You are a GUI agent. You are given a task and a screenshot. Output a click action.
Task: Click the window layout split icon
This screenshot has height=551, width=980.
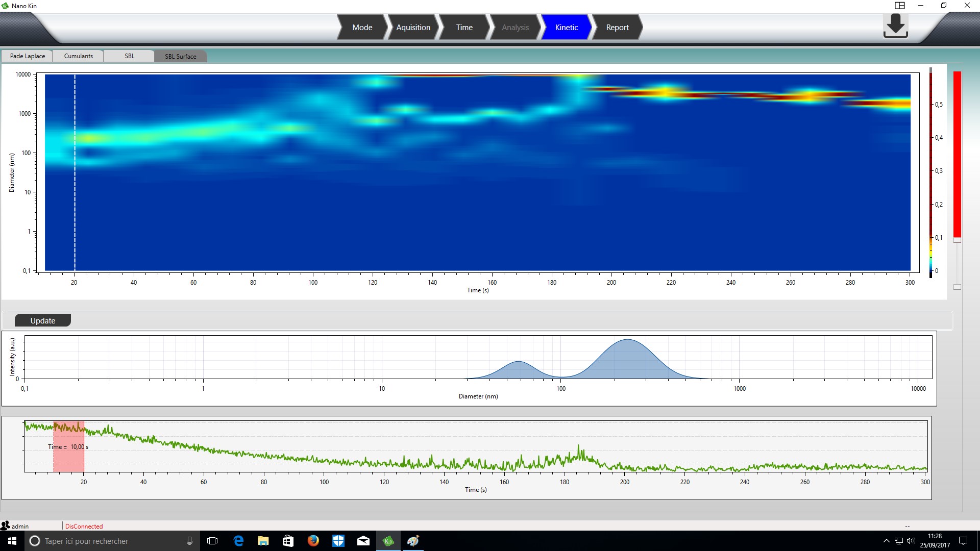(899, 6)
